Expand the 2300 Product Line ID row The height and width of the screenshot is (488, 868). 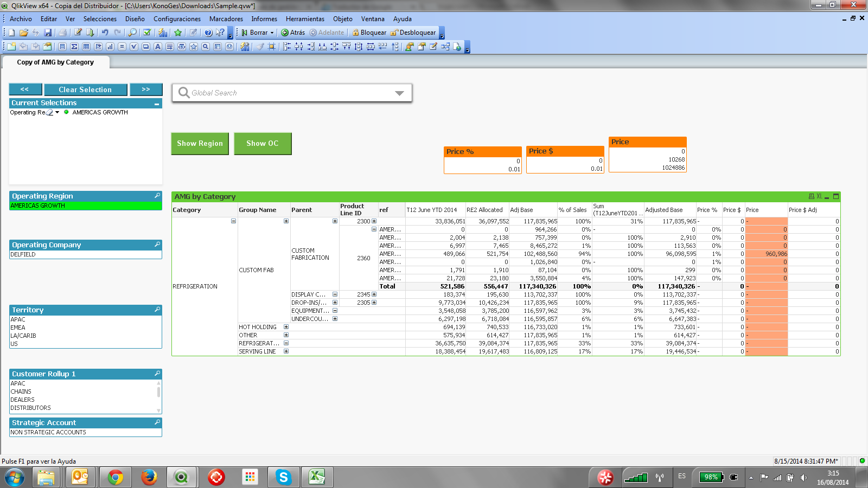(x=374, y=221)
